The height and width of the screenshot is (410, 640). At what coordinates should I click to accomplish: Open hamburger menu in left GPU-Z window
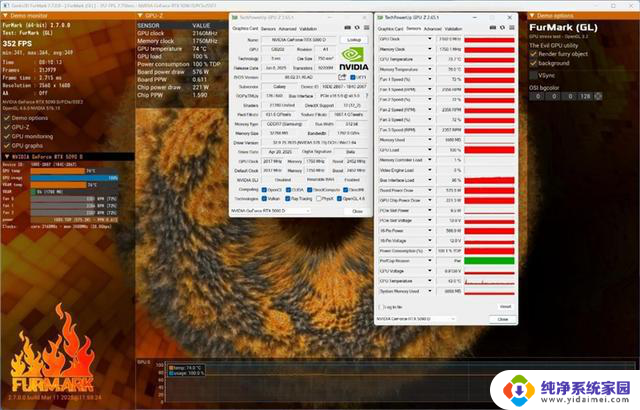367,28
